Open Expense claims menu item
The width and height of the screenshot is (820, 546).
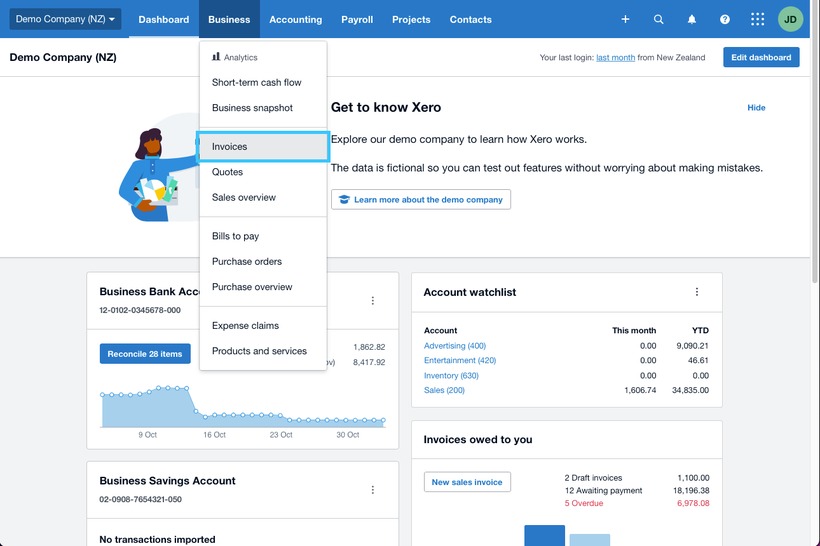point(263,325)
